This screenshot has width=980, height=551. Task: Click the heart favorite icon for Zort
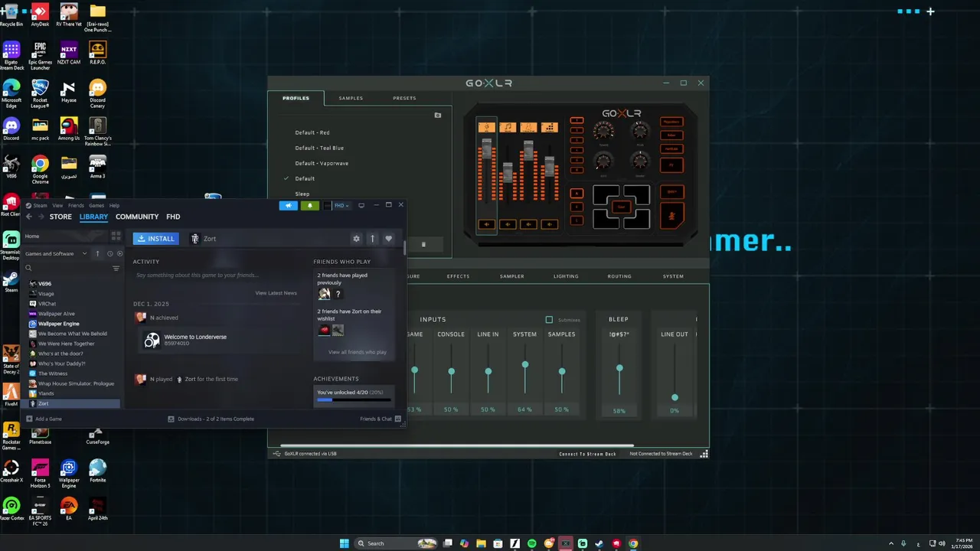click(389, 239)
